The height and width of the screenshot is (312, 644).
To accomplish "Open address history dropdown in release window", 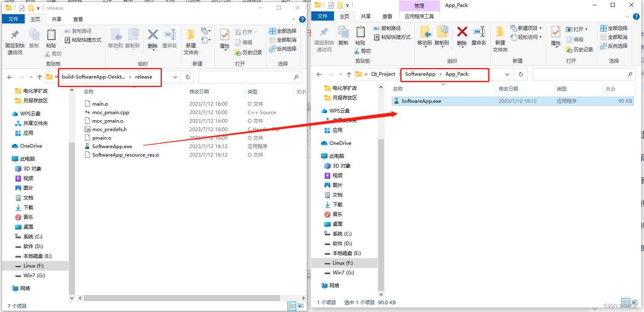I will click(175, 77).
